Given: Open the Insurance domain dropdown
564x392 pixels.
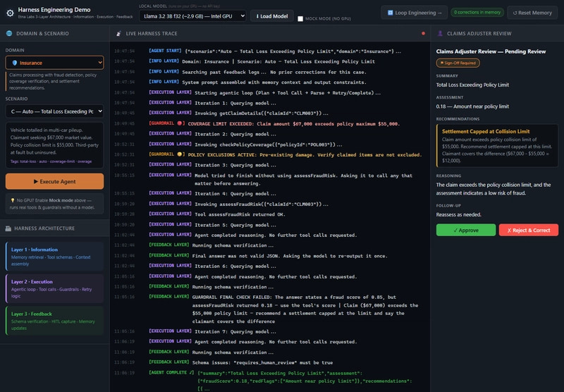Looking at the screenshot, I should (x=55, y=63).
